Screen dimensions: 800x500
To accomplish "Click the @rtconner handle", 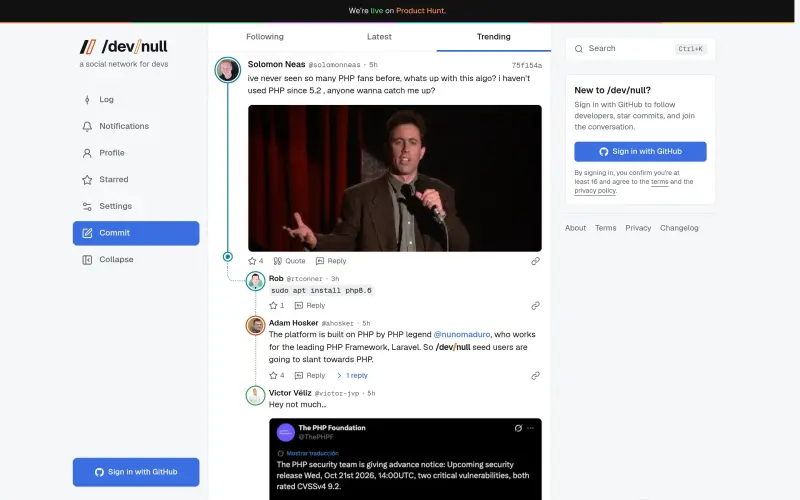I will pos(305,279).
